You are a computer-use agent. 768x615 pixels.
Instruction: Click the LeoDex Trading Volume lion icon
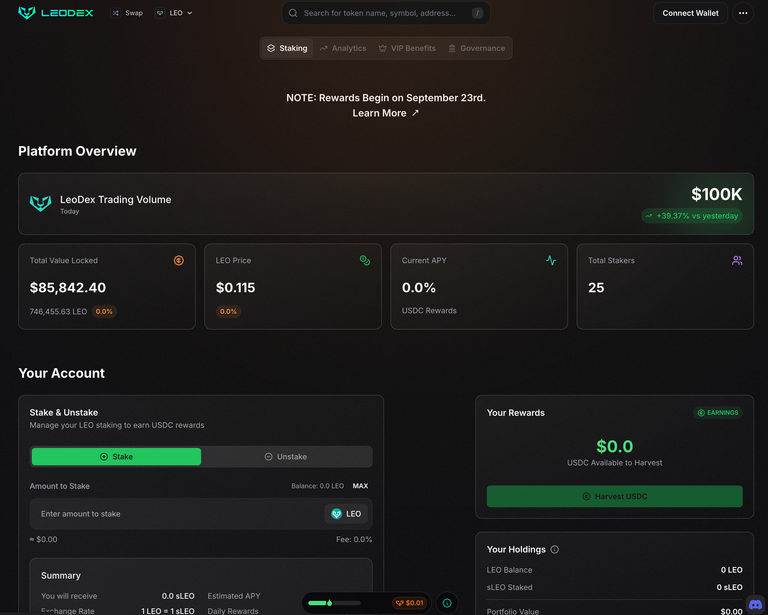[41, 203]
